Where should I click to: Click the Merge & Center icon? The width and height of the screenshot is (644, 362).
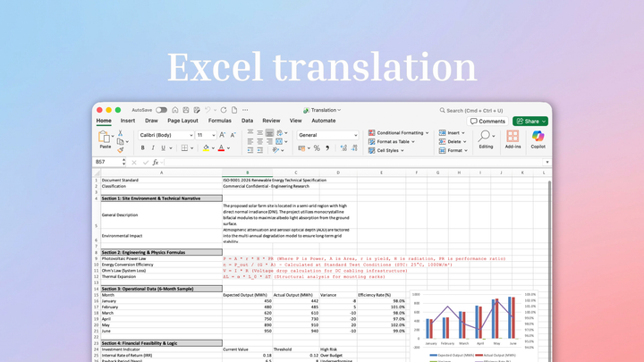[279, 141]
